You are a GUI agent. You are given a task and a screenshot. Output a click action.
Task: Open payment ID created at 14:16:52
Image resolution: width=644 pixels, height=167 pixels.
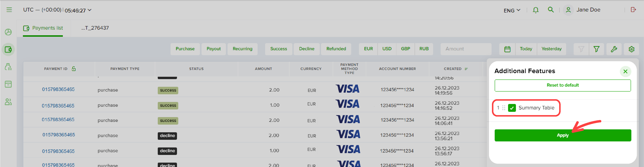(58, 106)
